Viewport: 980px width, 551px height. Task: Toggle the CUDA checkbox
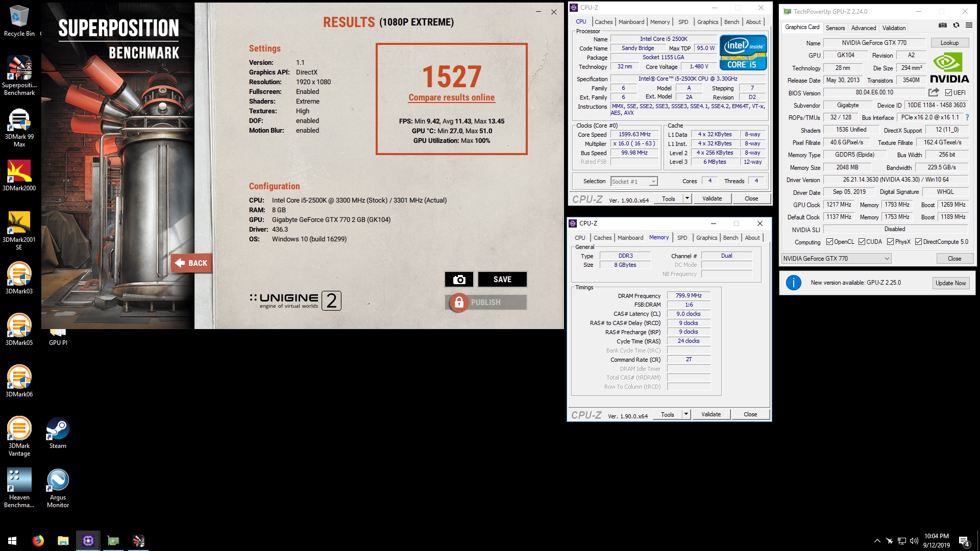pyautogui.click(x=862, y=242)
